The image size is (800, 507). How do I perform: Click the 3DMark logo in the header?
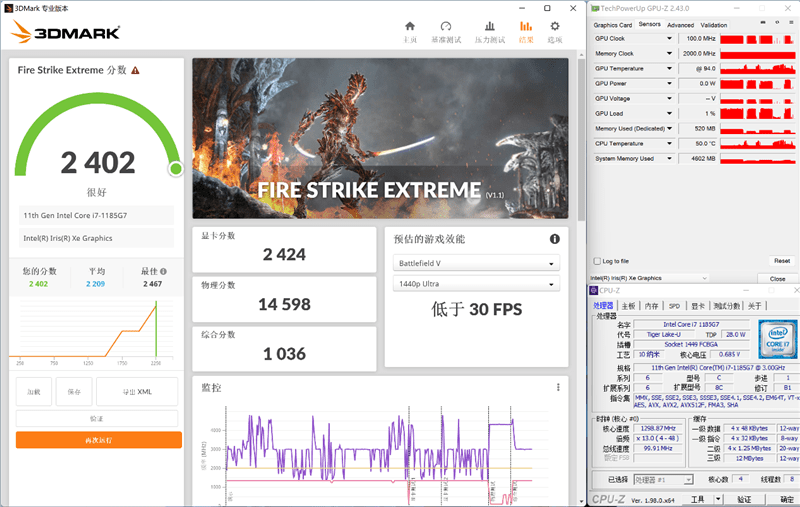click(x=65, y=32)
